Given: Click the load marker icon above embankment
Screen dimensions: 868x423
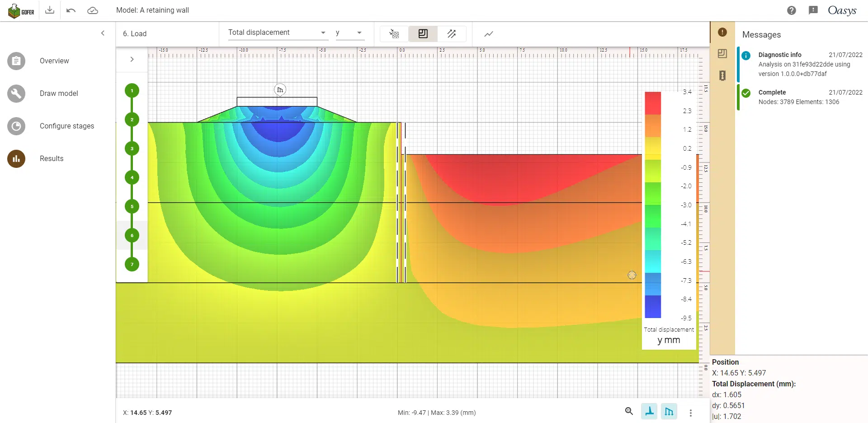Looking at the screenshot, I should 280,90.
